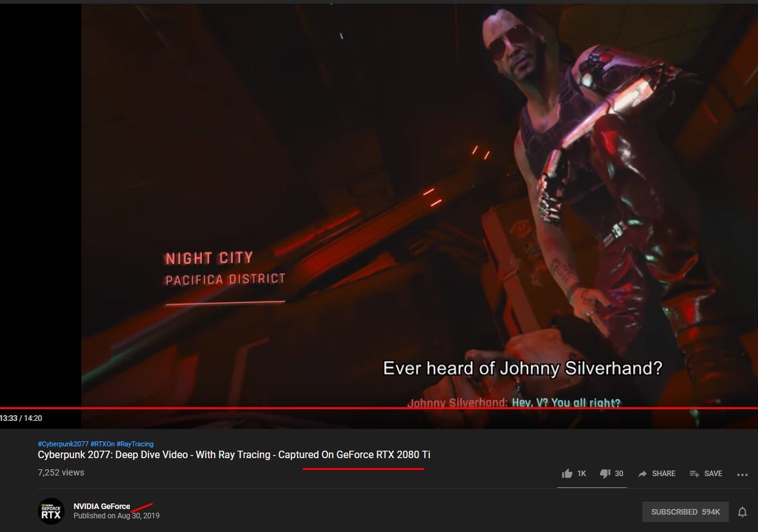Screen dimensions: 758x532
Task: Open the NVIDIA GeForce channel name link
Action: pyautogui.click(x=102, y=507)
